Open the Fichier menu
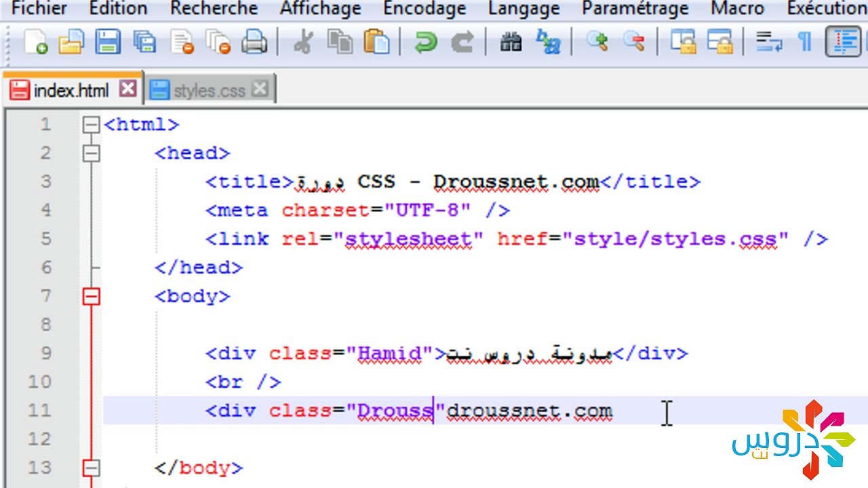 39,9
